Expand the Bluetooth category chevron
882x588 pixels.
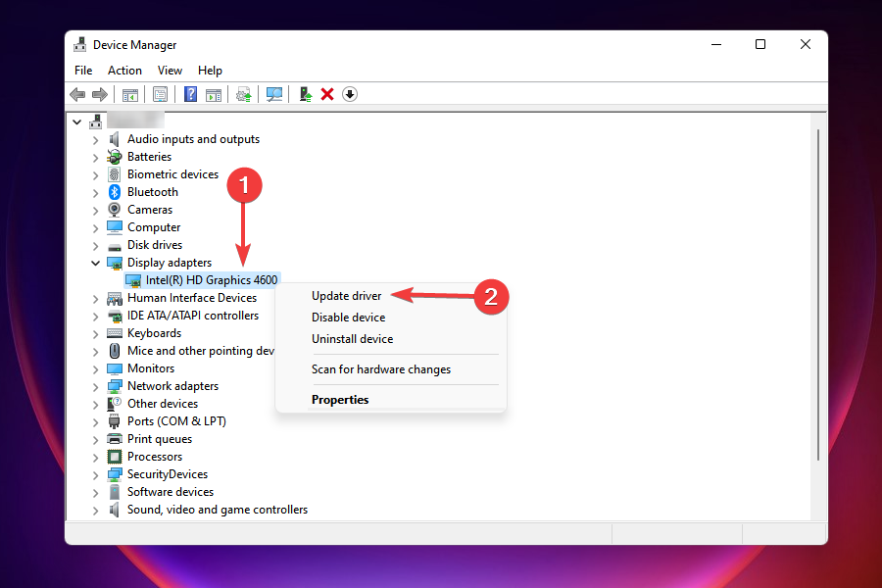[x=96, y=192]
